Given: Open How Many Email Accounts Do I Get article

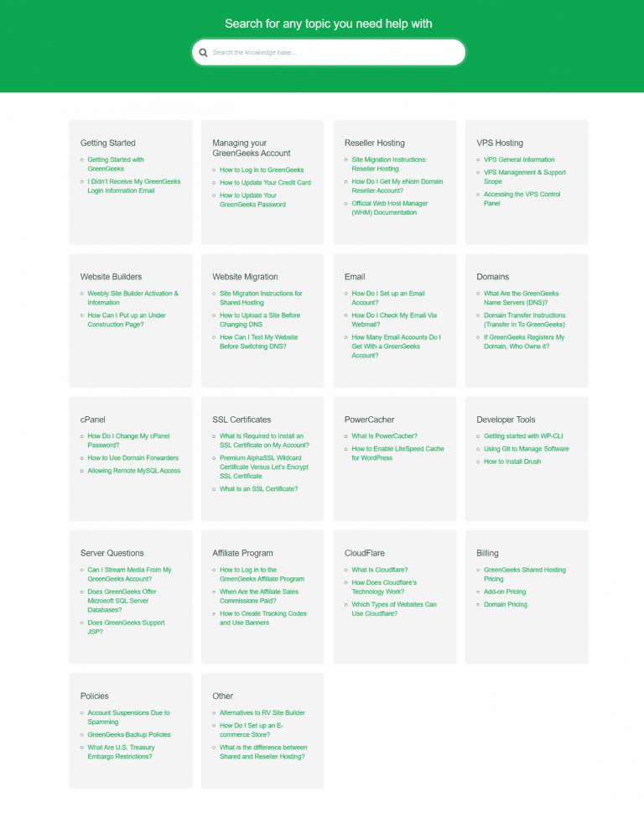Looking at the screenshot, I should click(x=396, y=347).
